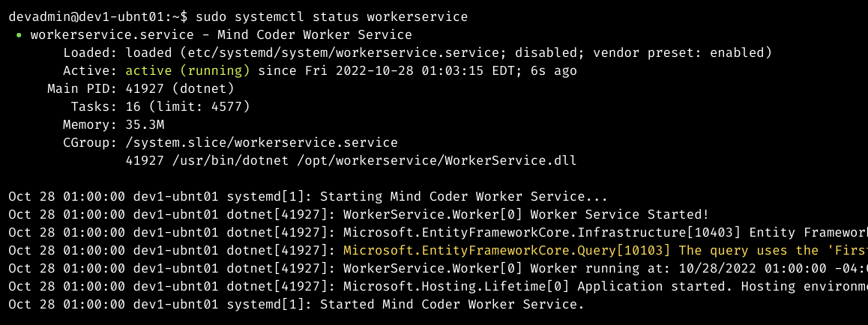Click the yellow Microsoft.EntityFrameworkCore.Query[10103] warning
868x325 pixels.
(x=507, y=250)
